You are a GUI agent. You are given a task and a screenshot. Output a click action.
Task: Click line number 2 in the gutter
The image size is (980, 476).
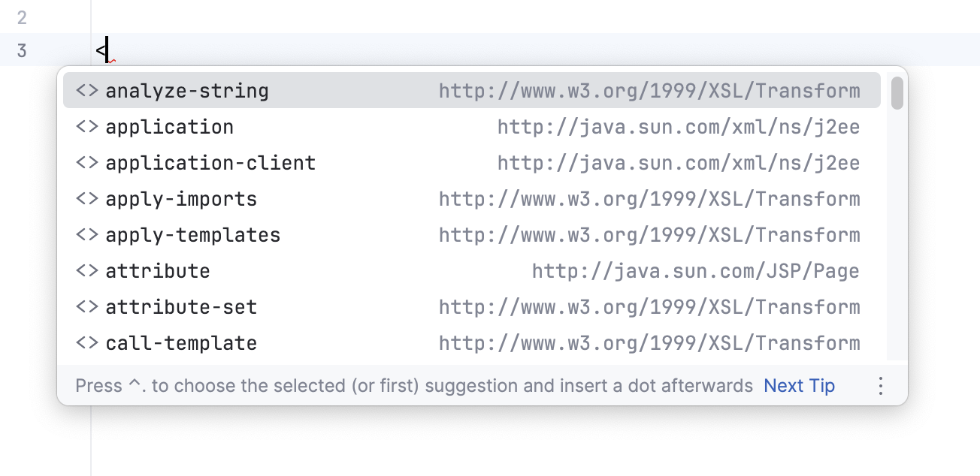pos(23,18)
